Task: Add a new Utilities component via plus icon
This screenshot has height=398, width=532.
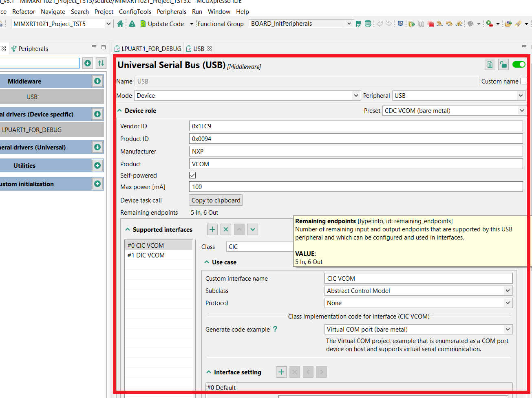Action: [x=97, y=165]
